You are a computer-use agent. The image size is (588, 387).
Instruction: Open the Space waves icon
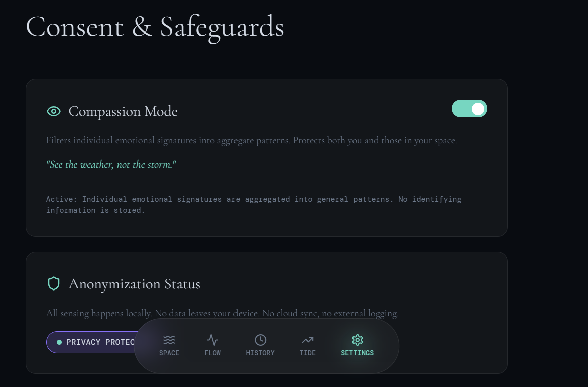point(169,340)
